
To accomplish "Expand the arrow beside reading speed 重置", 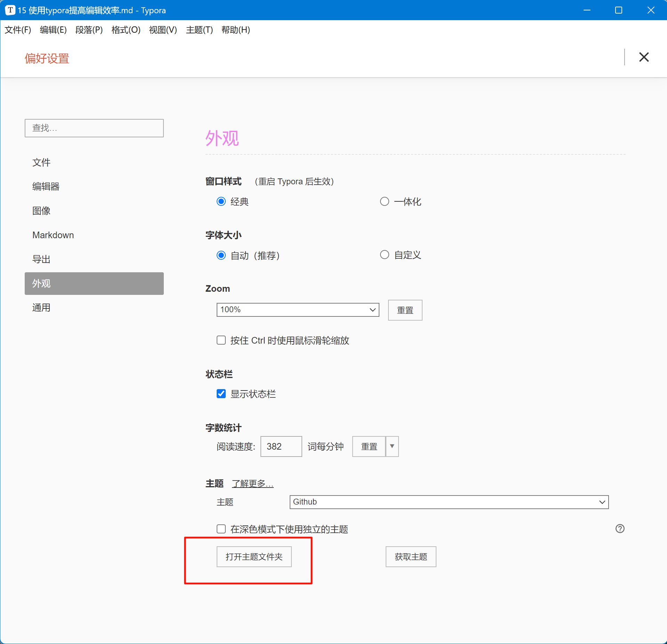I will click(x=392, y=446).
